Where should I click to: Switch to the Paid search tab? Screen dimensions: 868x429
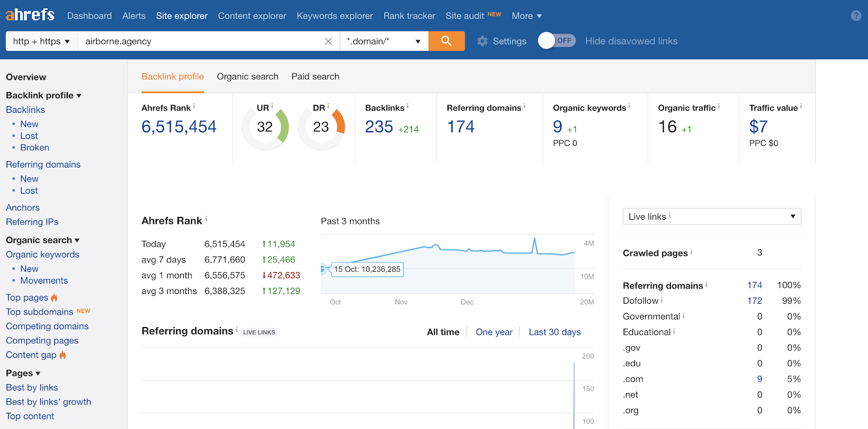[315, 76]
